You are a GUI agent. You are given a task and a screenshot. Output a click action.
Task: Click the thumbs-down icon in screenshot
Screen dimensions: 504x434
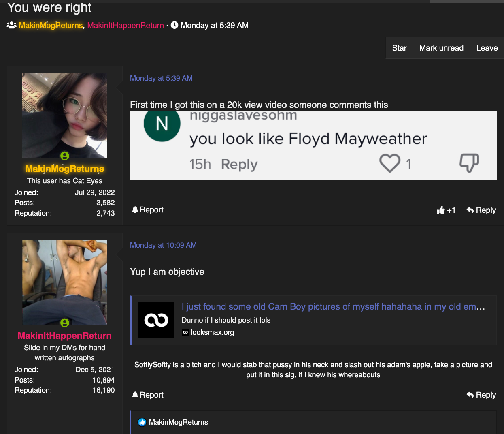(x=469, y=163)
